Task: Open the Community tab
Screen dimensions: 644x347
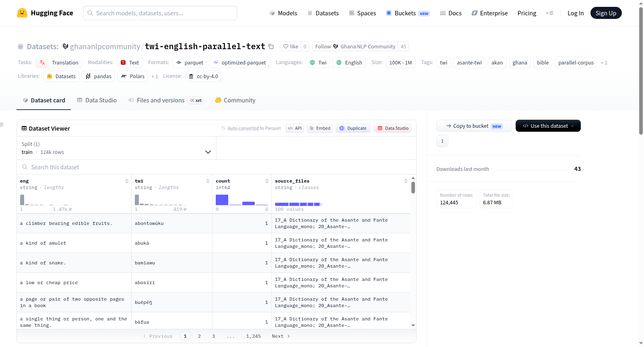Action: tap(235, 100)
